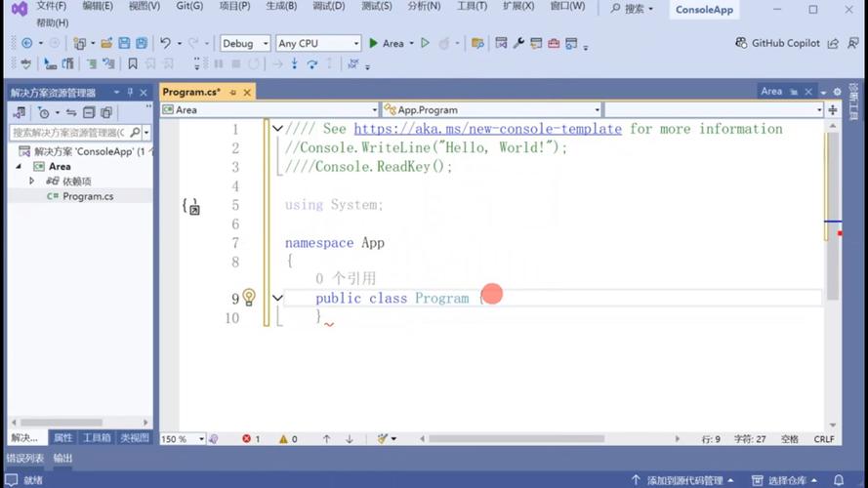This screenshot has width=868, height=488.
Task: Click the Solution Explorer view switch icon
Action: point(20,113)
